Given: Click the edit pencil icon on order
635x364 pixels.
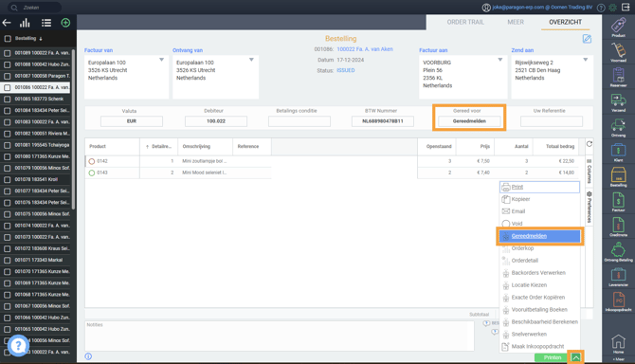Looking at the screenshot, I should click(x=587, y=39).
